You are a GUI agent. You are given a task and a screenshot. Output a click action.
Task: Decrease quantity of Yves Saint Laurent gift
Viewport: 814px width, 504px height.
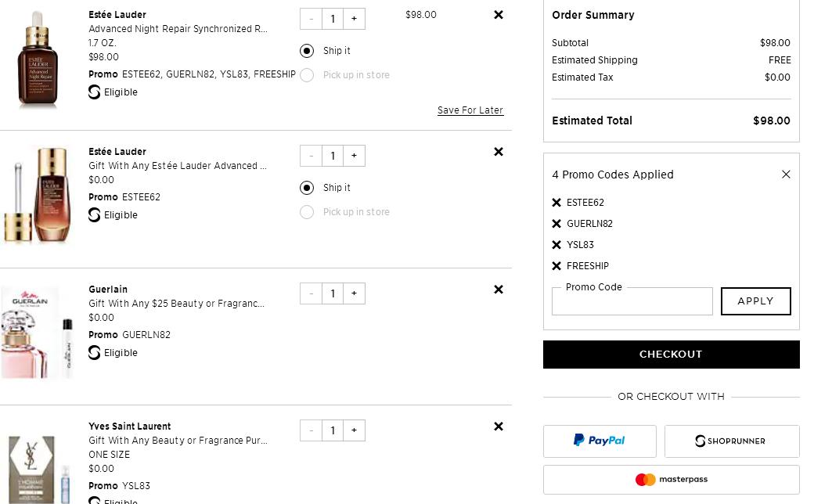pyautogui.click(x=311, y=430)
